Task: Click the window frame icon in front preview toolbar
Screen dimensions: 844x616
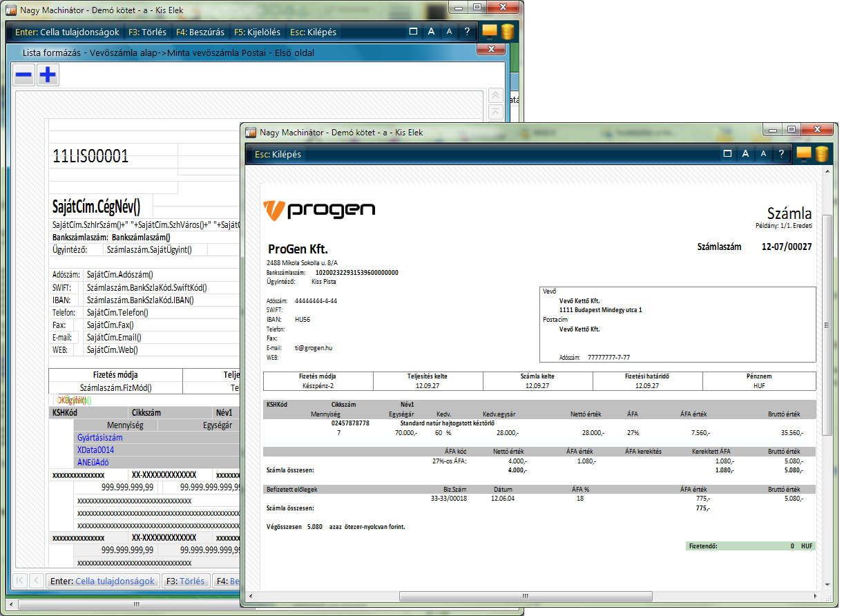Action: (727, 154)
